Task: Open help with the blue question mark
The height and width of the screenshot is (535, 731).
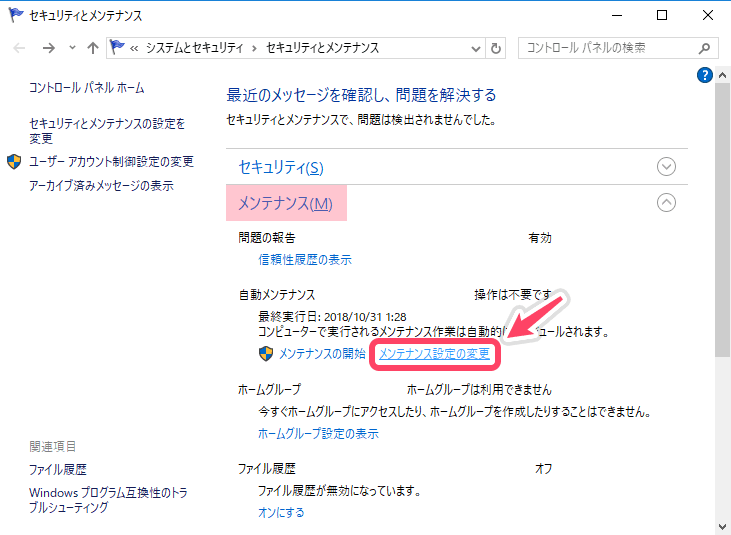Action: point(704,75)
